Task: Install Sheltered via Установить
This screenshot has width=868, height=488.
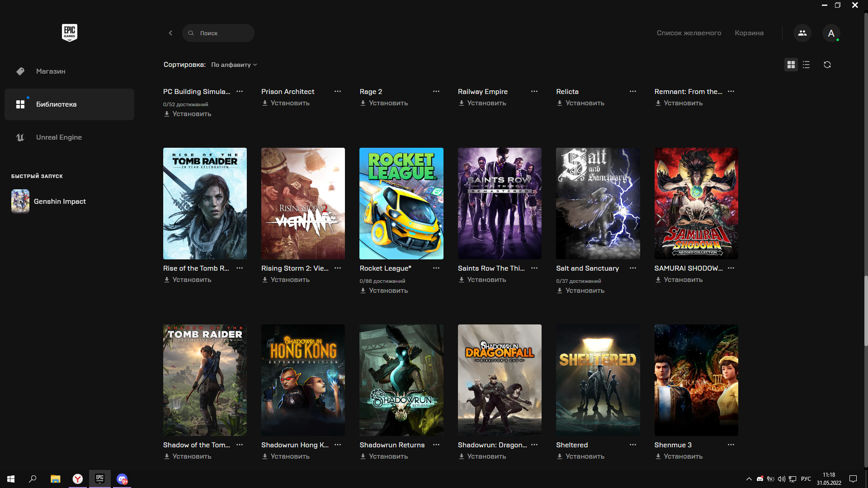Action: (580, 456)
